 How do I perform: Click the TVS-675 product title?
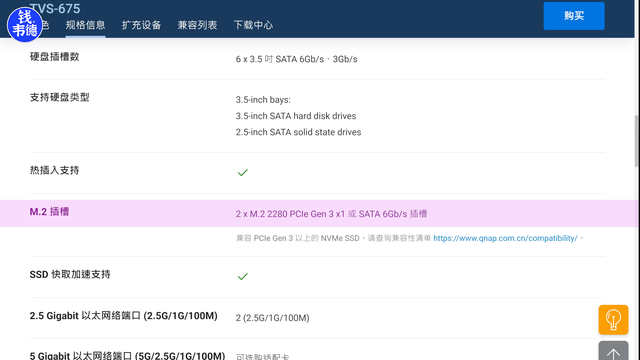55,9
